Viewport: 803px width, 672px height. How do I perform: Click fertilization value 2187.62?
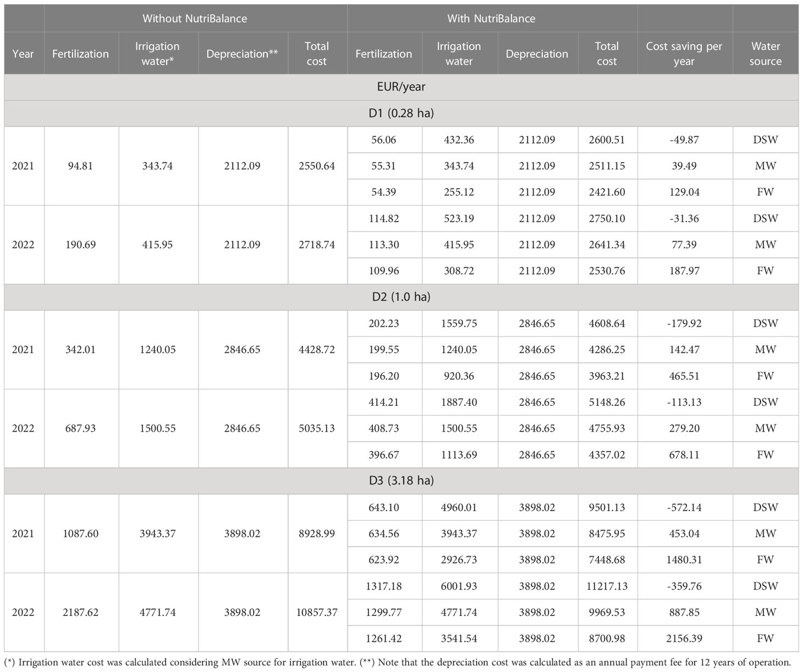[80, 613]
